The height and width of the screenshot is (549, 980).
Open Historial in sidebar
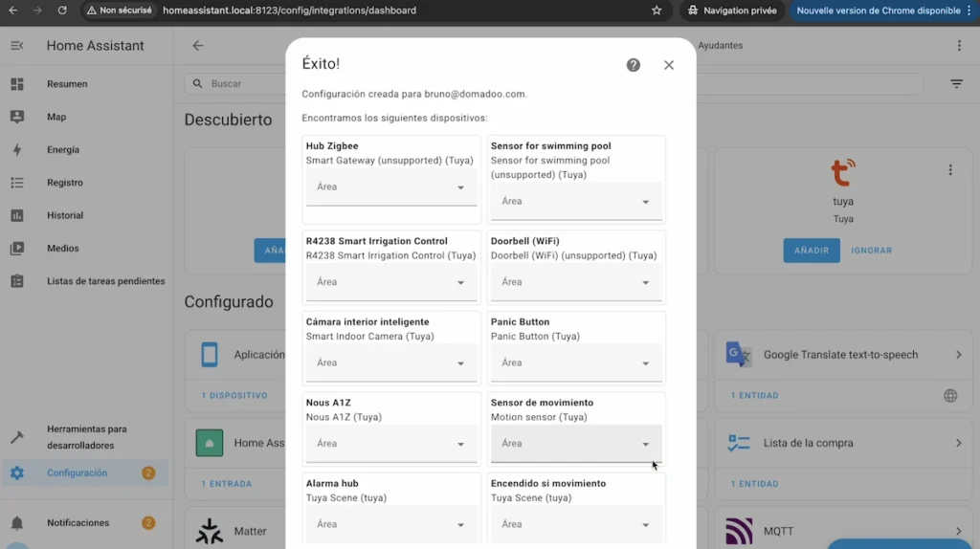click(x=86, y=215)
